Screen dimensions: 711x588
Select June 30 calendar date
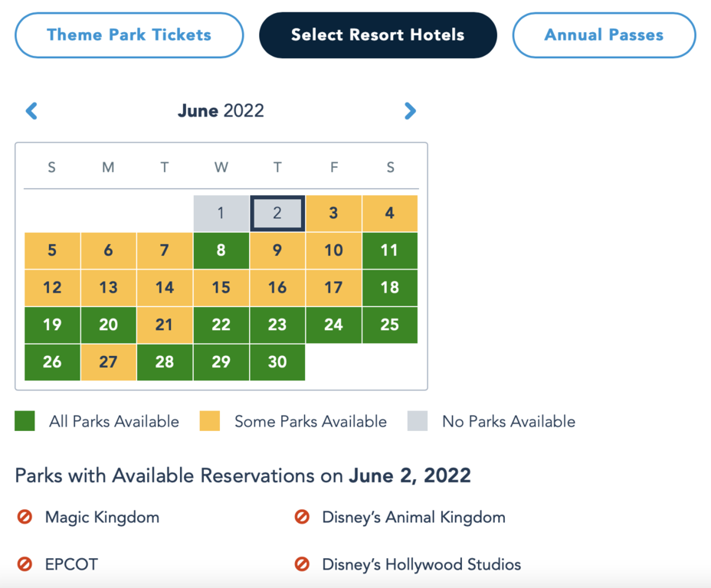pos(277,362)
